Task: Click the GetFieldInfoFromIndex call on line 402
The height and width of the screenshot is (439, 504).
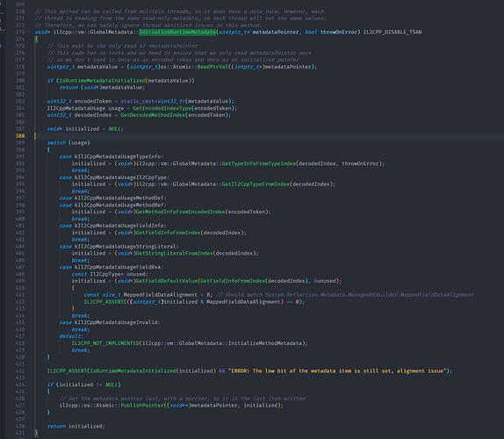Action: point(168,233)
